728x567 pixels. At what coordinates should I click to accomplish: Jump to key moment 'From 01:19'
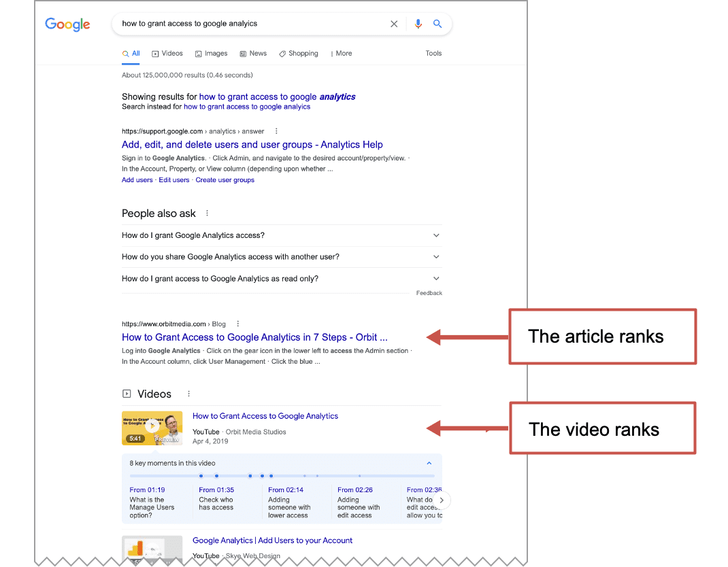[147, 490]
